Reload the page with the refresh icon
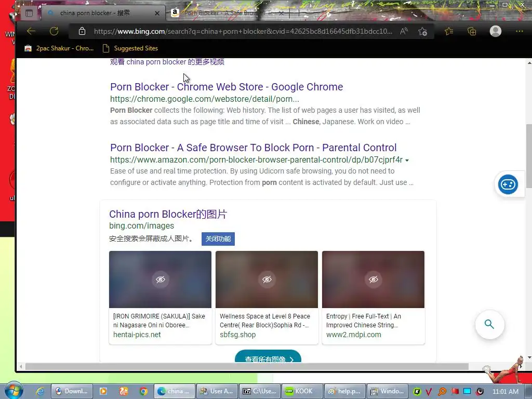 pos(54,31)
